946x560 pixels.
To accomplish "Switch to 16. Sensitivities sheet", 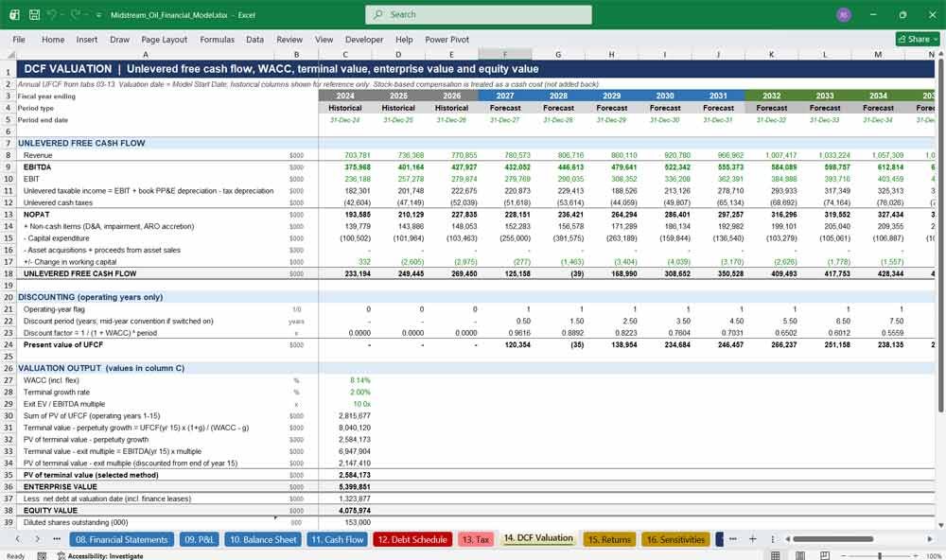I will [675, 539].
